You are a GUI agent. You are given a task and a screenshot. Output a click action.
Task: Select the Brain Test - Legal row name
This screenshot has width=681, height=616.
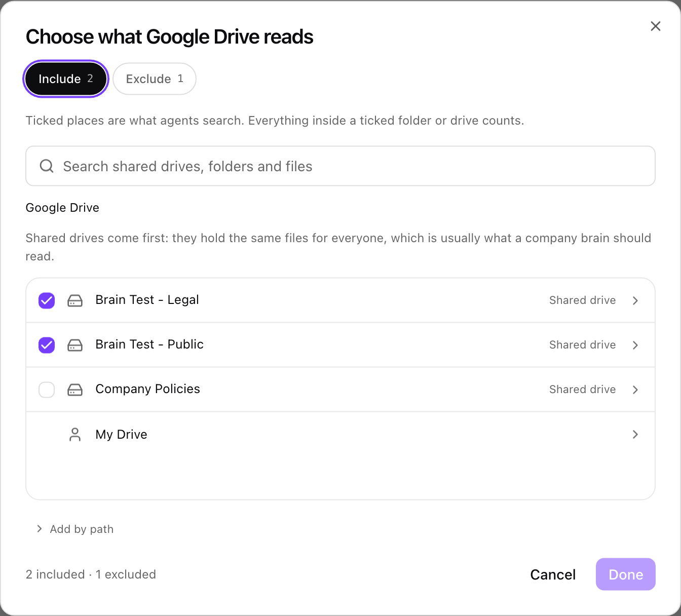point(147,300)
